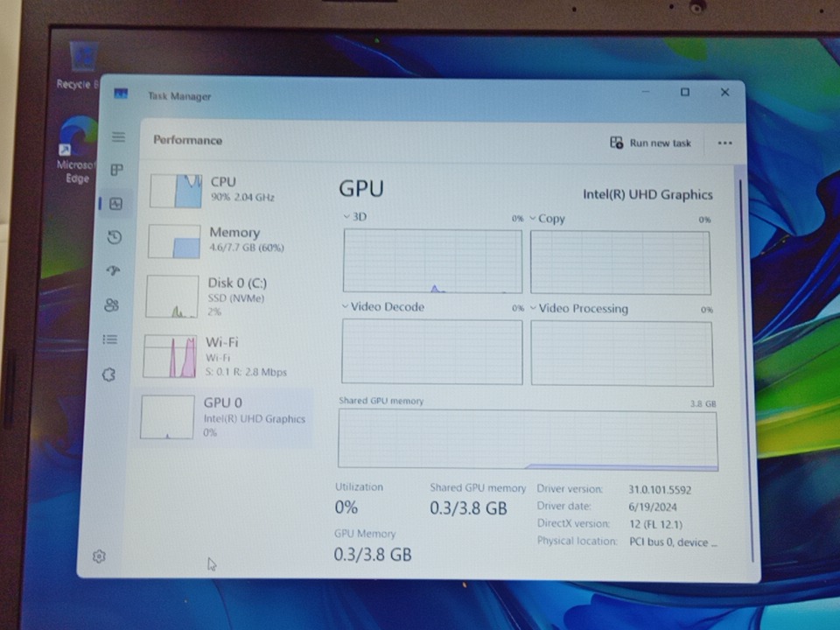Open the Users icon in sidebar
840x630 pixels.
pos(111,304)
